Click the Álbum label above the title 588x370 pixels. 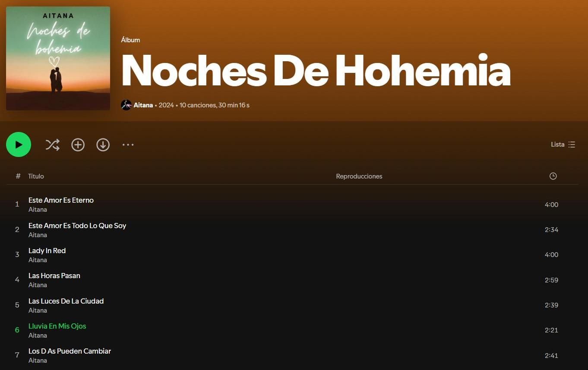pyautogui.click(x=130, y=40)
